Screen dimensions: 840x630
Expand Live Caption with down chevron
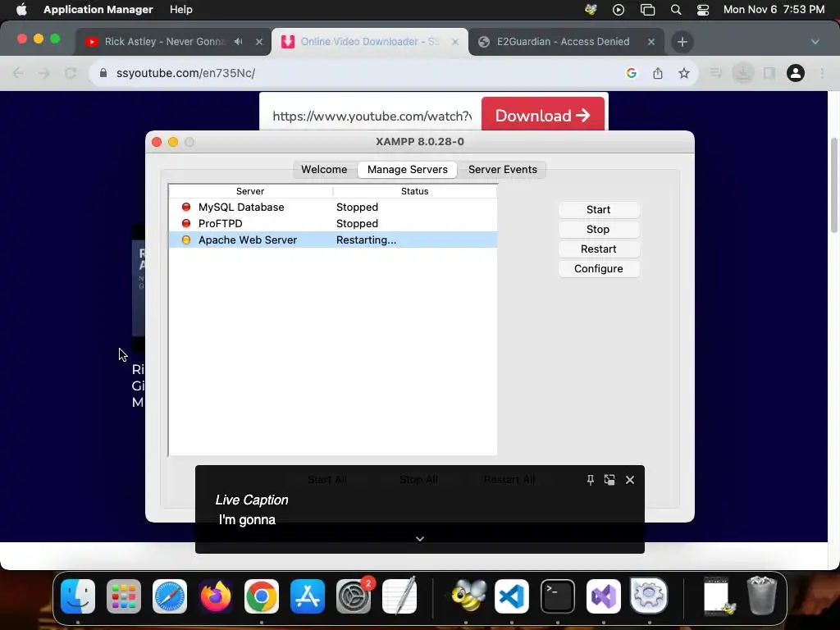pyautogui.click(x=420, y=539)
